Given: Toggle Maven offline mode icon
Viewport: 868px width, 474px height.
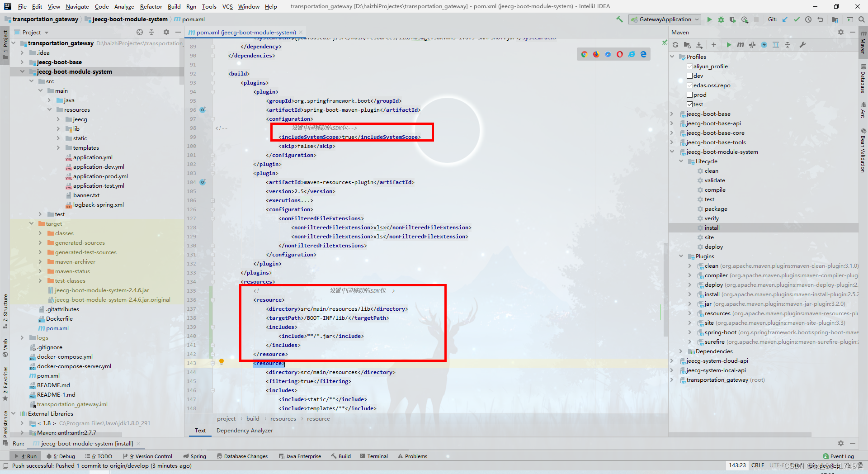Looking at the screenshot, I should (752, 45).
